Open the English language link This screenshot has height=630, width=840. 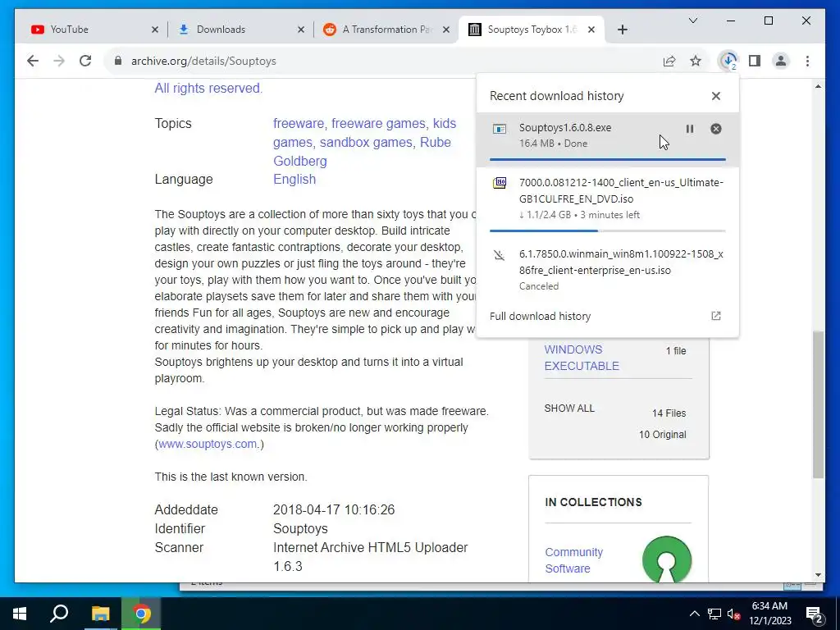pyautogui.click(x=294, y=179)
